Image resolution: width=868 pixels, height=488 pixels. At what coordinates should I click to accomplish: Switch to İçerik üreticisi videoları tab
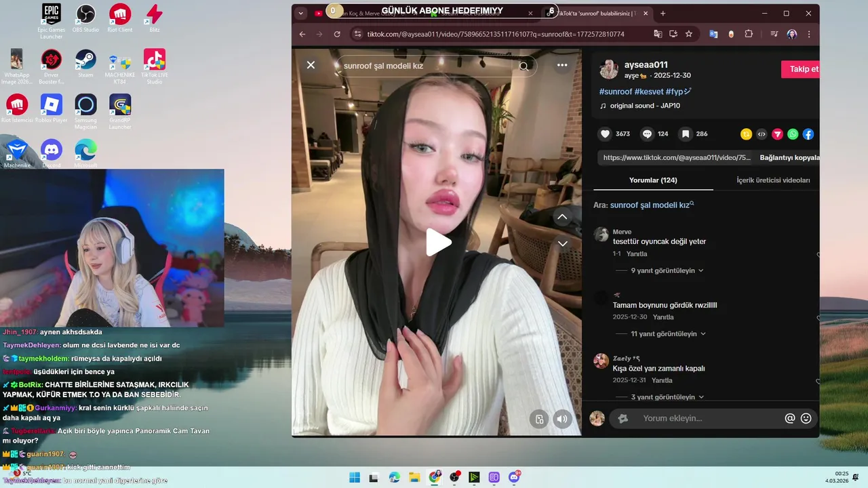point(773,180)
